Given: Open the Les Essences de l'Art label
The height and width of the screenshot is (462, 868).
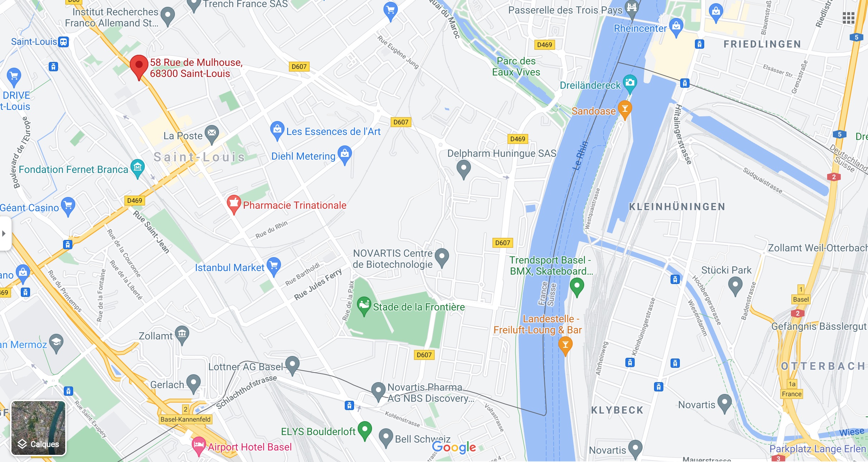Looking at the screenshot, I should [x=333, y=131].
